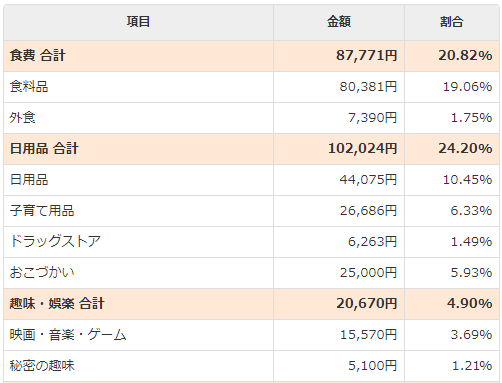502x383 pixels.
Task: Click the 割合 column header
Action: click(x=452, y=22)
